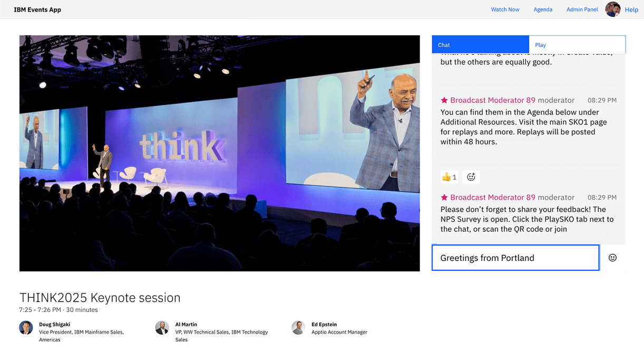This screenshot has height=350, width=644.
Task: Select Doug Shigaki's speaker avatar
Action: click(26, 328)
